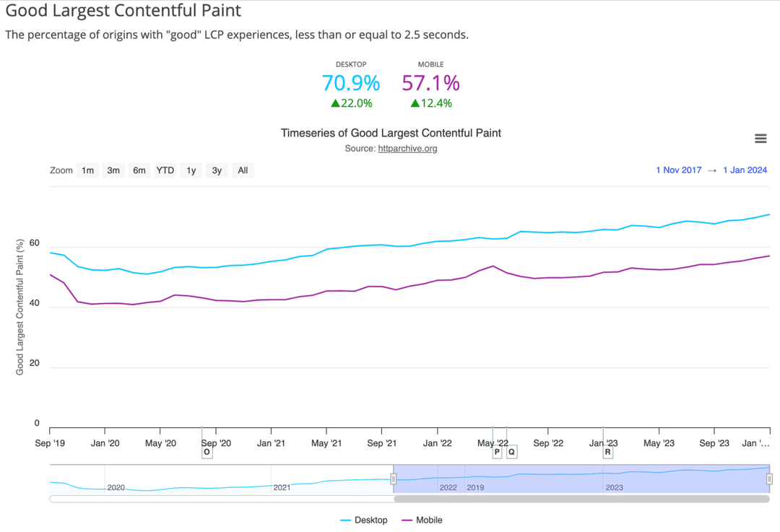Grab the left navigator range handle

(x=394, y=479)
